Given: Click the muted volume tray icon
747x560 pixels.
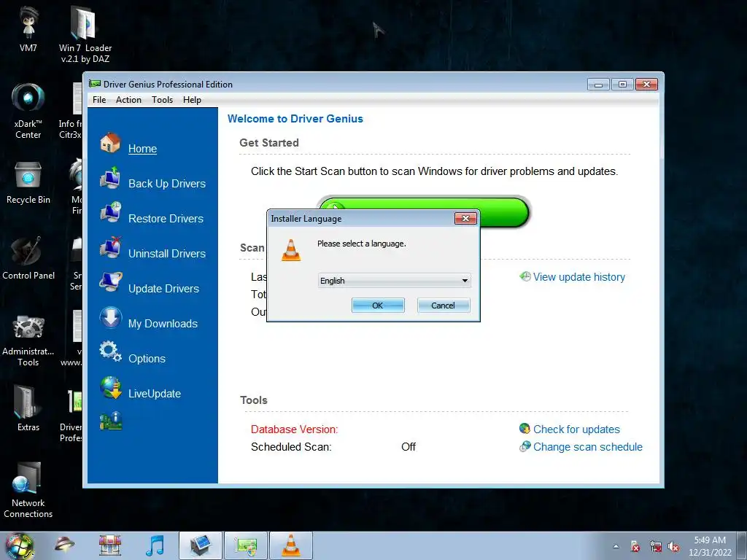Looking at the screenshot, I should point(673,547).
